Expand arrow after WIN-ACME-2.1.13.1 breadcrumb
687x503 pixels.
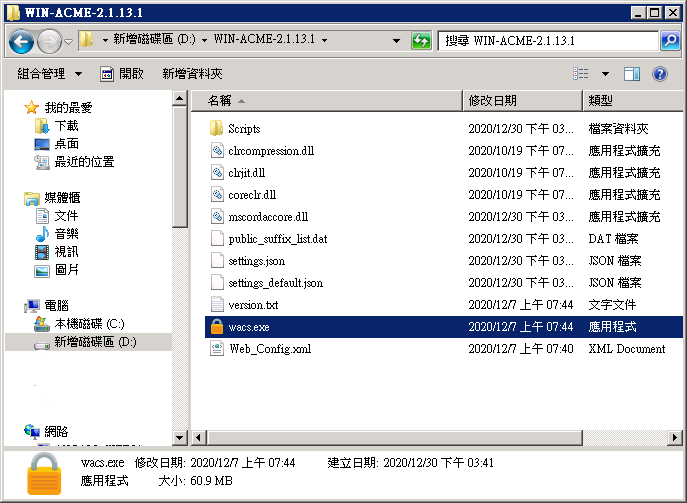325,40
